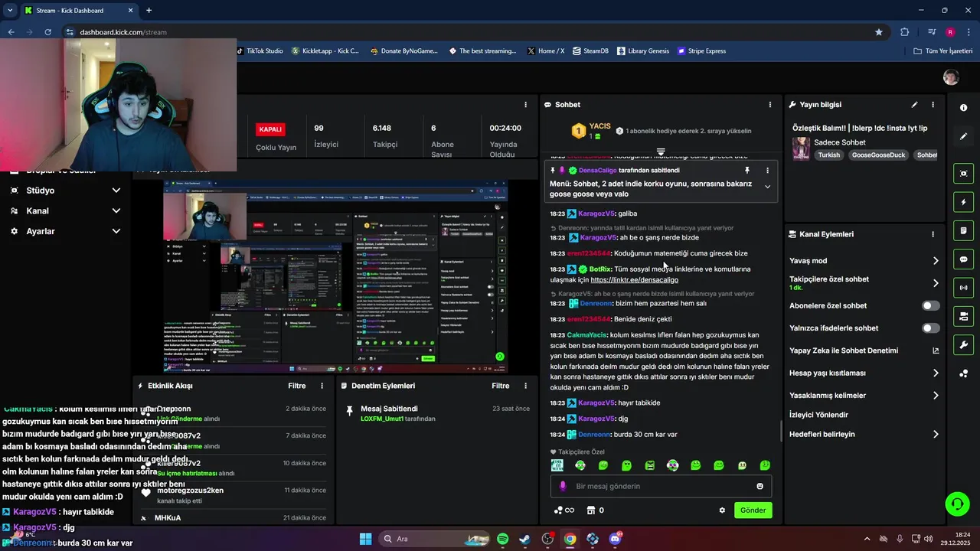Click the chat panel scrollbar
Viewport: 980px width, 551px height.
pyautogui.click(x=781, y=431)
